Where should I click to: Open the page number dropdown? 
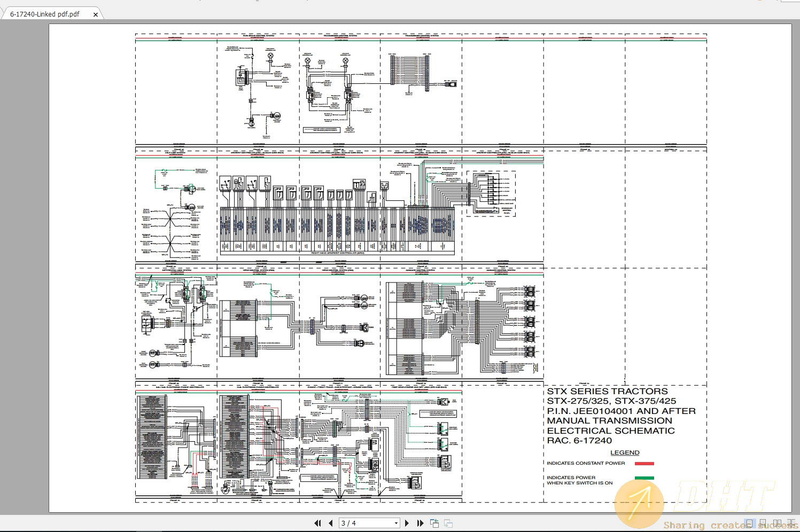(x=395, y=523)
